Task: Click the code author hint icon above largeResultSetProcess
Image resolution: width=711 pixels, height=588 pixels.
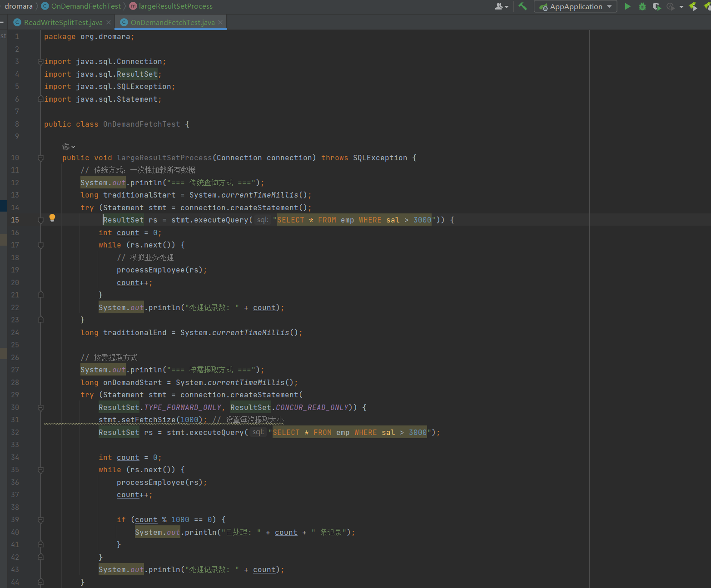Action: point(66,147)
